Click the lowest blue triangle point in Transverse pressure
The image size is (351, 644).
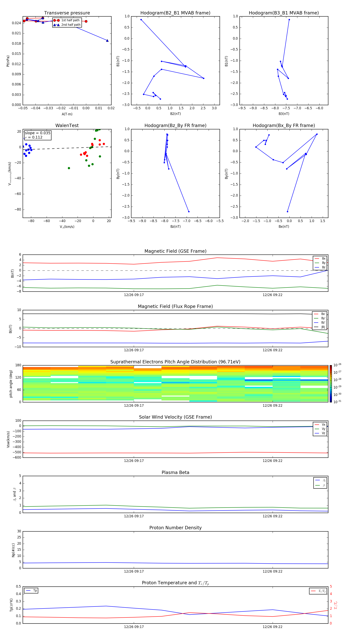tap(107, 41)
